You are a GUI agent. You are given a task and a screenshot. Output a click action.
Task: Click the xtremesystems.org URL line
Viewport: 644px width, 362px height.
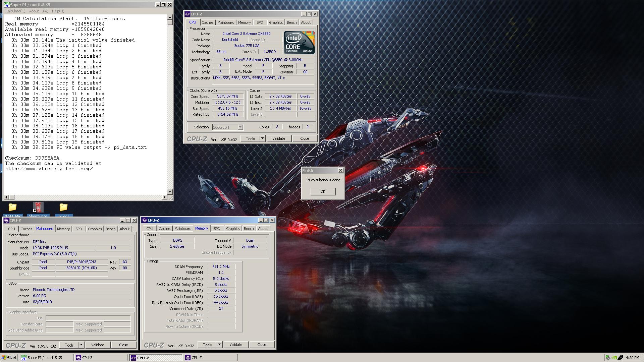pos(49,169)
